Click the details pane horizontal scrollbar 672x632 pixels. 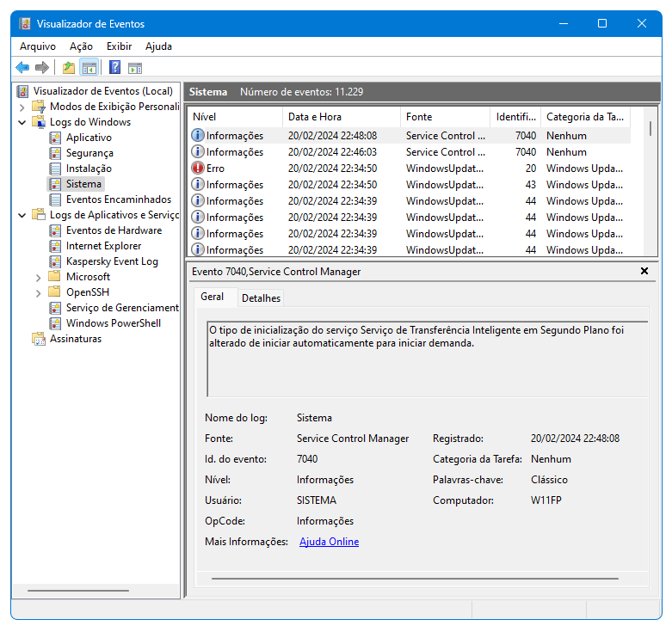pos(415,579)
